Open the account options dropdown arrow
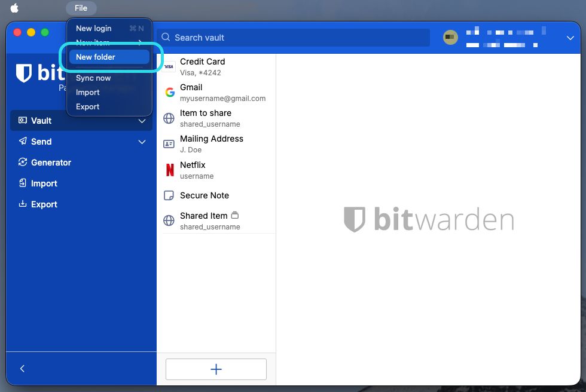586x392 pixels. pyautogui.click(x=570, y=37)
